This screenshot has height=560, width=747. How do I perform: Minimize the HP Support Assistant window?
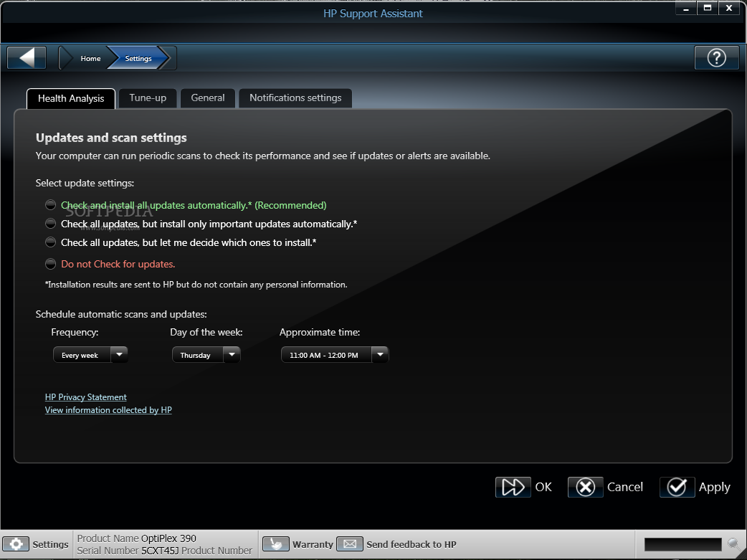(x=686, y=8)
